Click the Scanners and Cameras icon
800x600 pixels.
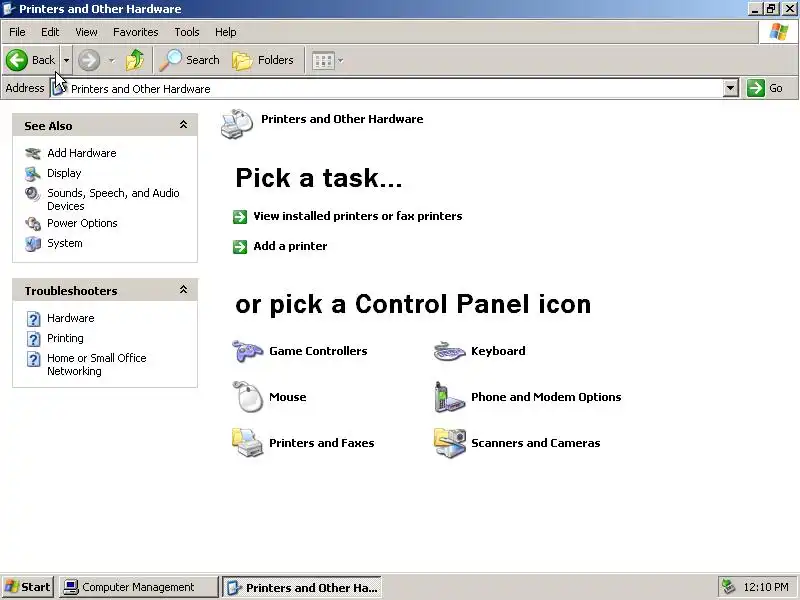pos(449,443)
